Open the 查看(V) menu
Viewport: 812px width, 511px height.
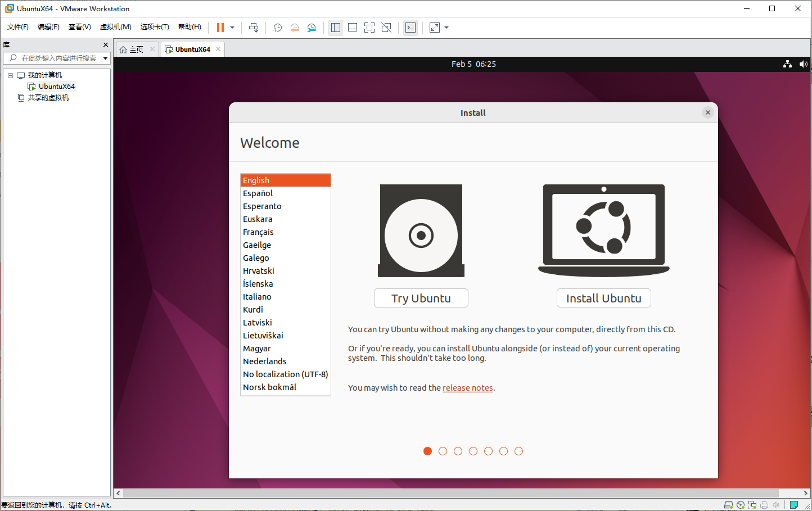point(79,27)
